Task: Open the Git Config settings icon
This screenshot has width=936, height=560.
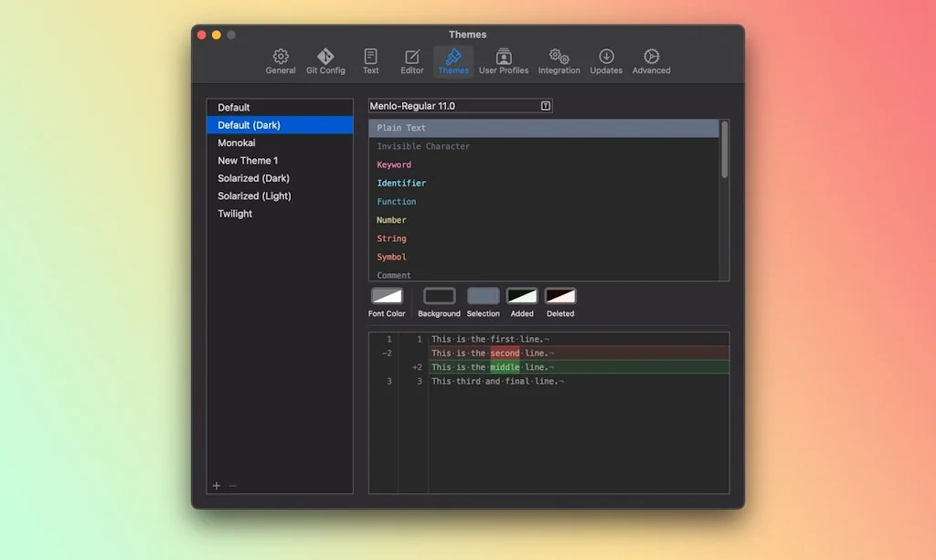Action: (325, 59)
